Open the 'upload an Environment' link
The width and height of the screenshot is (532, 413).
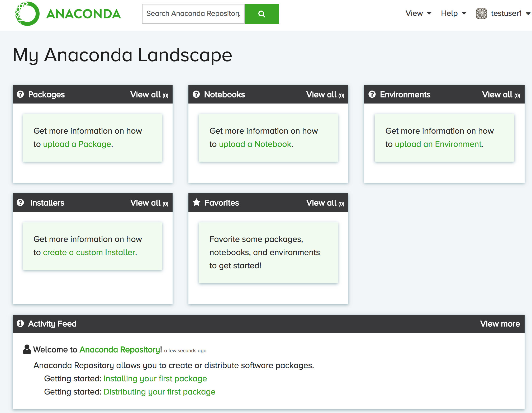[x=438, y=144]
